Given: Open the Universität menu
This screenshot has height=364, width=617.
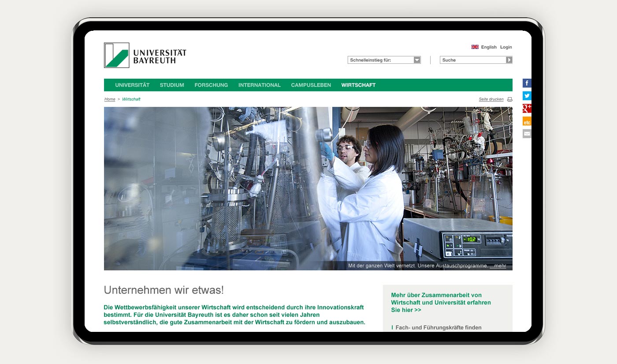Looking at the screenshot, I should [132, 85].
